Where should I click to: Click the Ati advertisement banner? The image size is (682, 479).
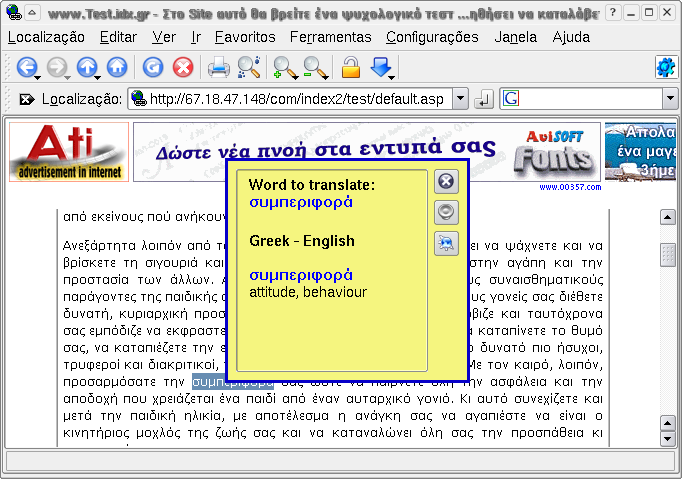tap(68, 152)
